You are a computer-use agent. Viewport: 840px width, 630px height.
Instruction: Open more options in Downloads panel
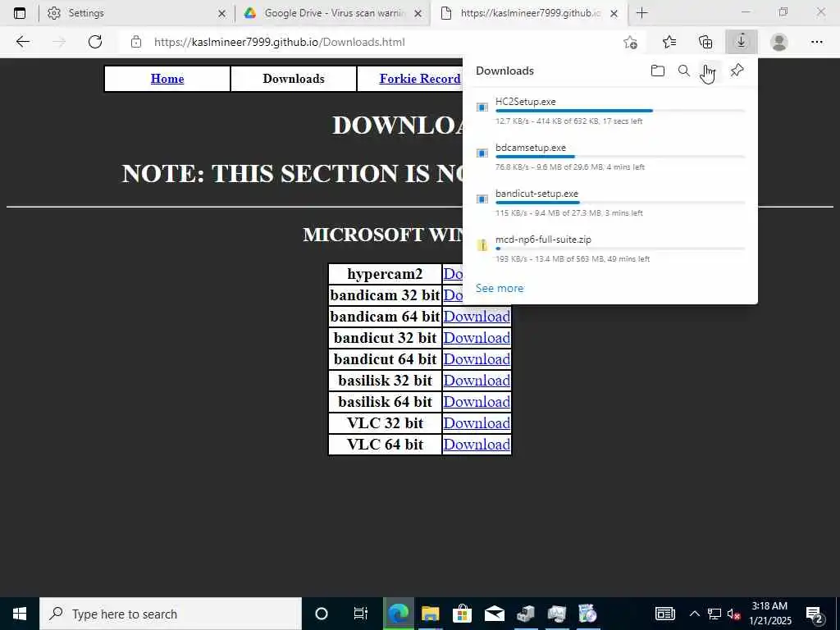coord(710,71)
